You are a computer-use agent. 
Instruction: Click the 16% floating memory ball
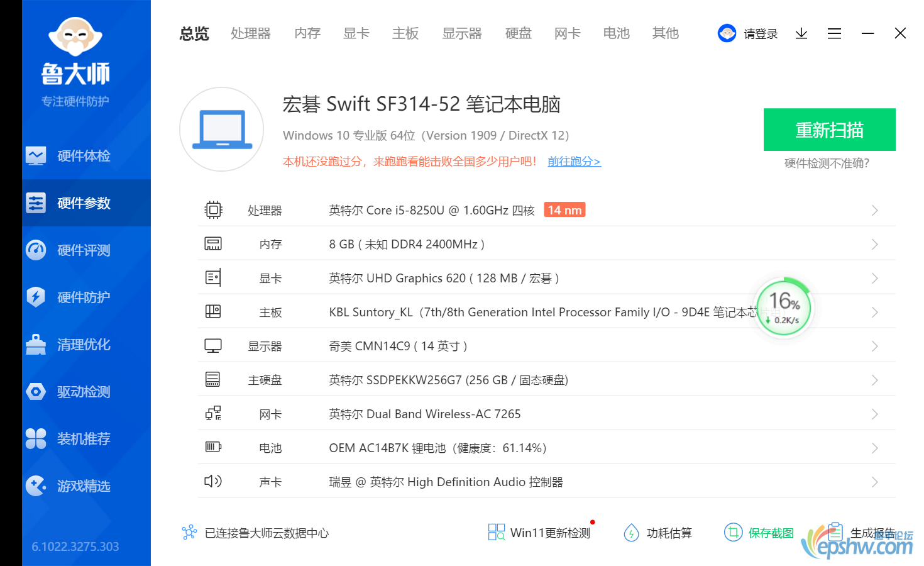pyautogui.click(x=784, y=308)
